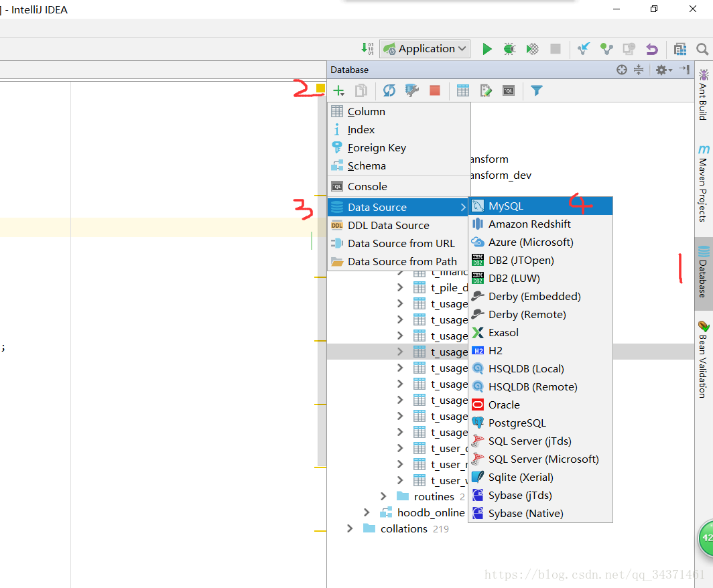Click the blue Filter funnel icon
713x588 pixels.
click(537, 91)
